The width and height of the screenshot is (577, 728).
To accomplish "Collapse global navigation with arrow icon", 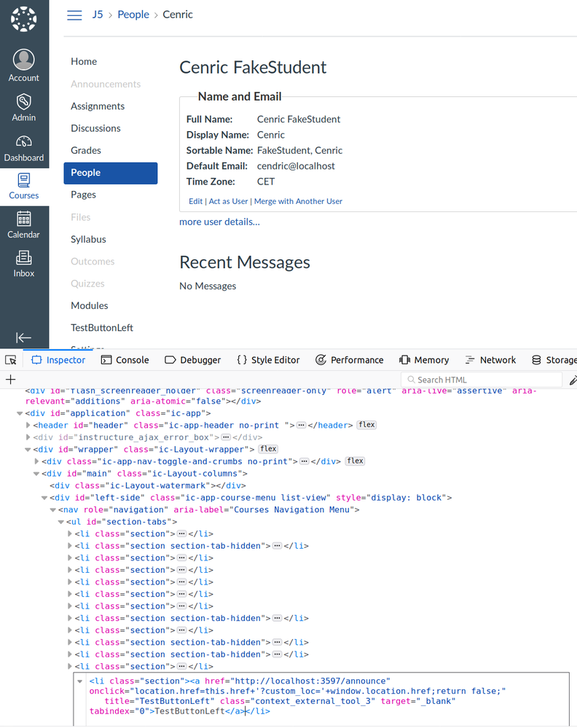I will 24,337.
